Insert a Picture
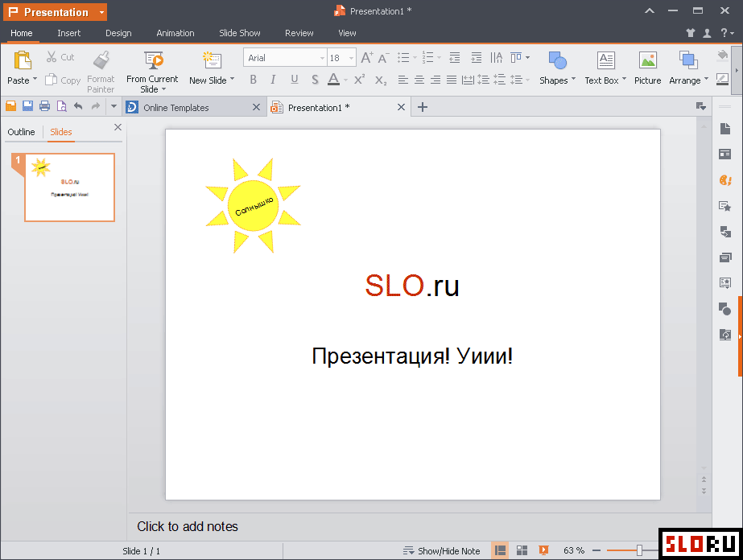Viewport: 743px width, 560px height. [x=648, y=60]
